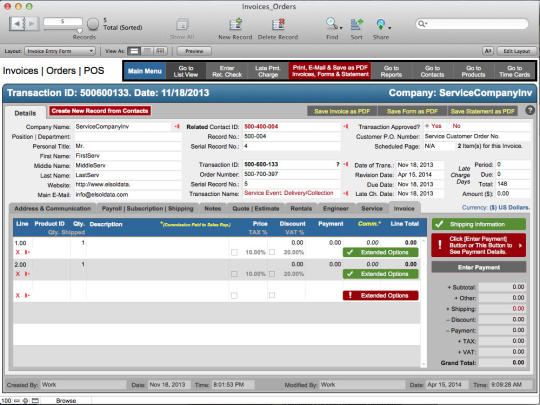
Task: Click the Delete Record toolbar icon
Action: click(278, 25)
